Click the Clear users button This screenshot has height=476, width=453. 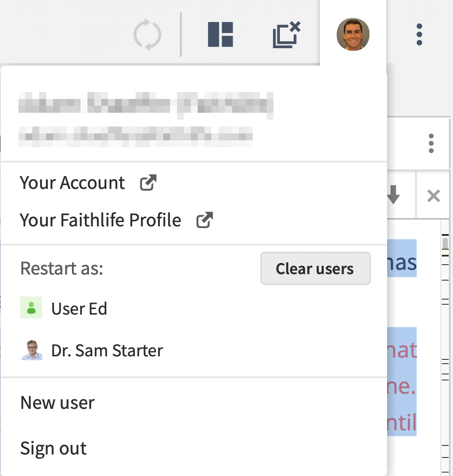tap(315, 269)
